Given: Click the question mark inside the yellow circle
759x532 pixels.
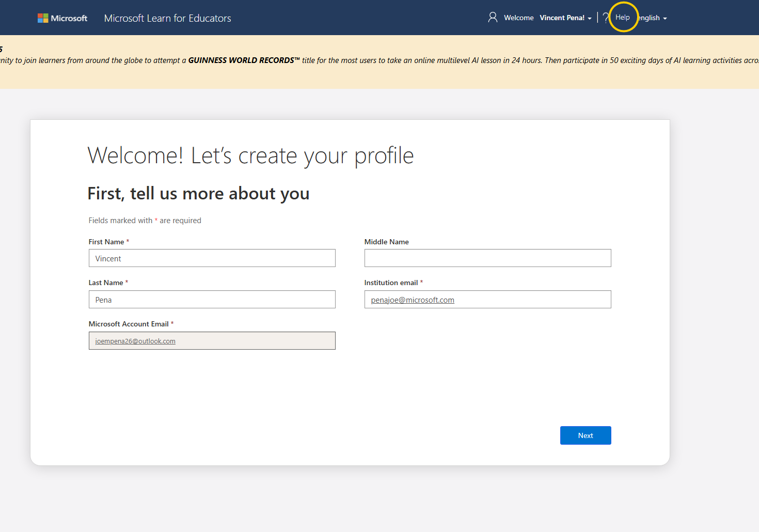Looking at the screenshot, I should click(606, 17).
